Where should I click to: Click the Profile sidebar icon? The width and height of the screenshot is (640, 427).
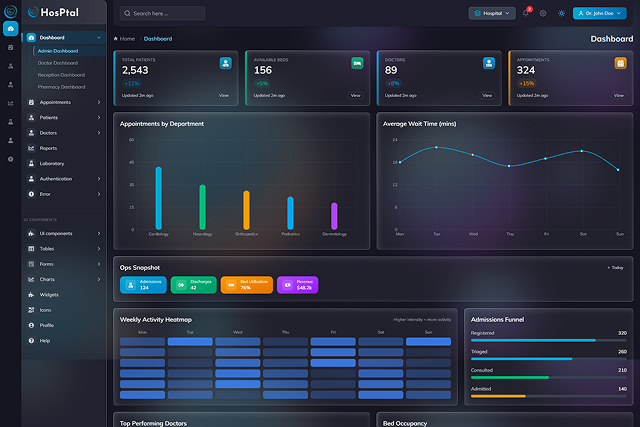(31, 325)
